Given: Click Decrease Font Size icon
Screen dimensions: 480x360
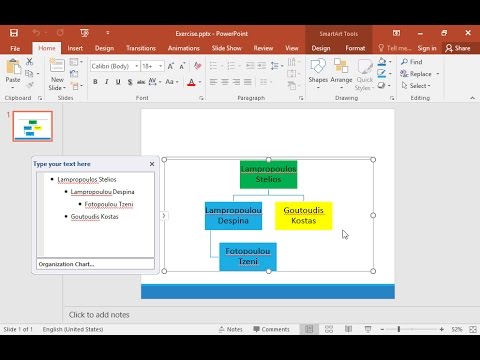Looking at the screenshot, I should 182,66.
